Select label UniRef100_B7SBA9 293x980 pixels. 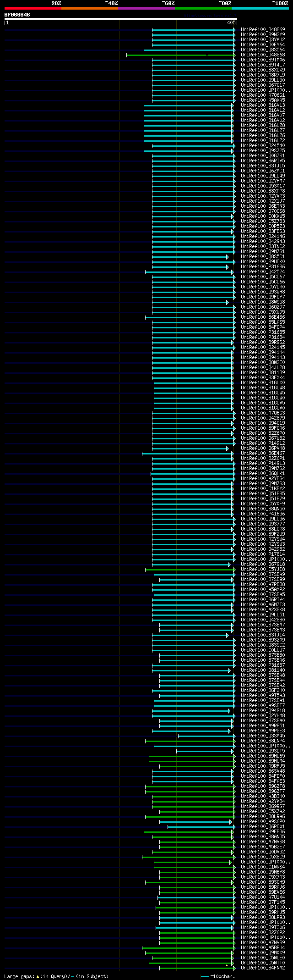[263, 575]
